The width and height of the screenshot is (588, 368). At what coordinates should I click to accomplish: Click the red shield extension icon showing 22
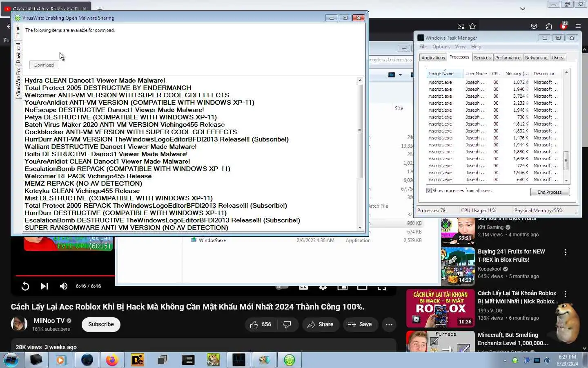click(x=563, y=26)
